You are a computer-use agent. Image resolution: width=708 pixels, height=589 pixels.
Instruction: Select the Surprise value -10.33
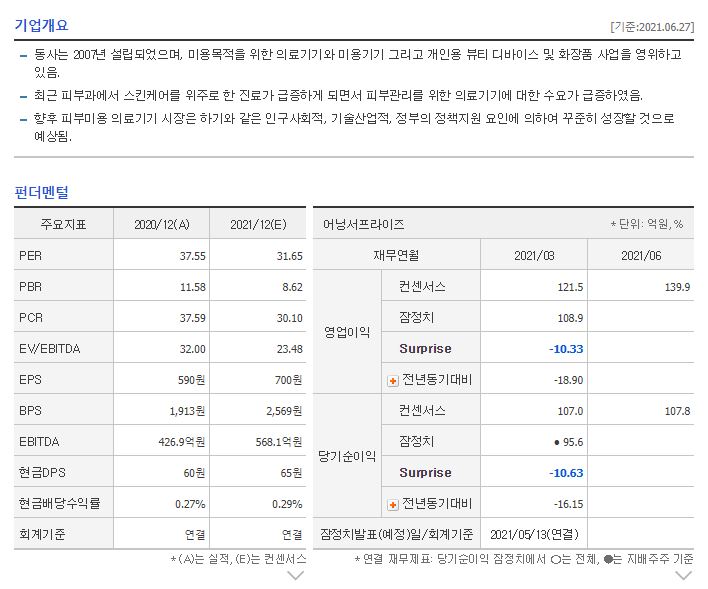point(566,349)
